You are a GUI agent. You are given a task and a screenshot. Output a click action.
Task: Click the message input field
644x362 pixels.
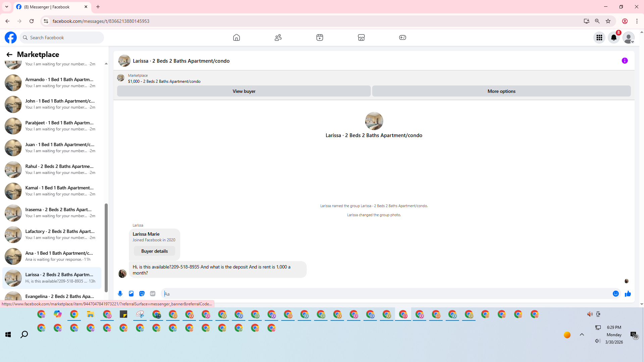pos(386,294)
